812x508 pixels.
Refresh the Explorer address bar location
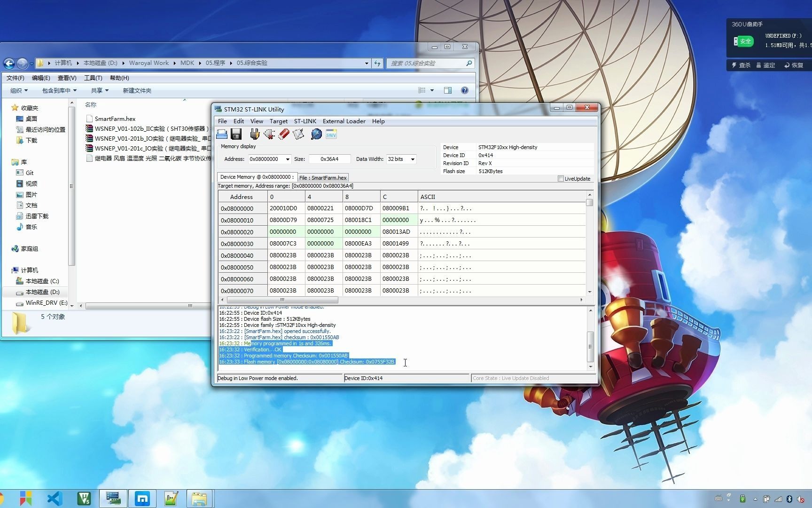(377, 63)
